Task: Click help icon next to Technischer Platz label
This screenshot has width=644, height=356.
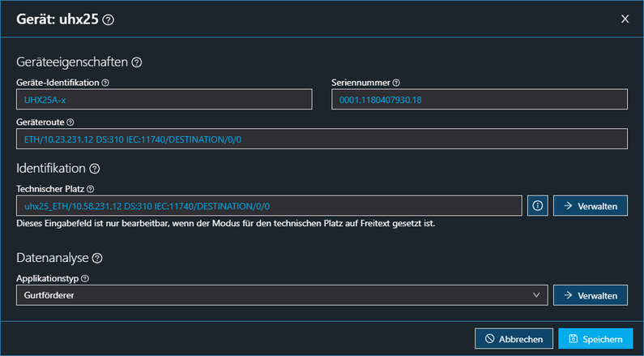Action: tap(91, 189)
